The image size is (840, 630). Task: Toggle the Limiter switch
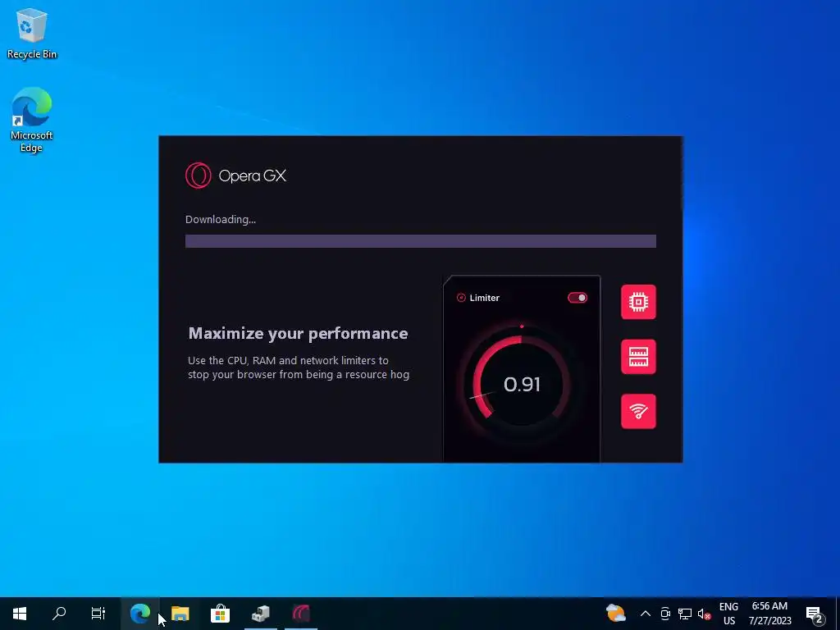[577, 298]
